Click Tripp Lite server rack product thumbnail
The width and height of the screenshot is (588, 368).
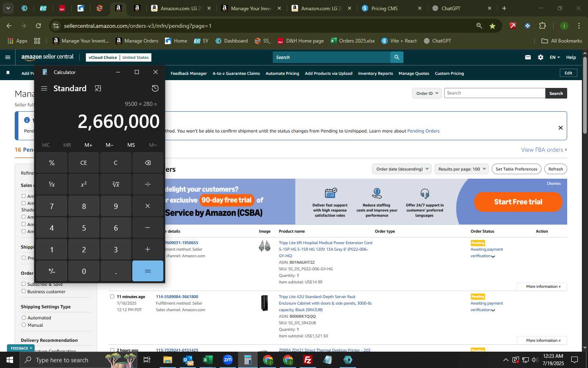[x=265, y=303]
